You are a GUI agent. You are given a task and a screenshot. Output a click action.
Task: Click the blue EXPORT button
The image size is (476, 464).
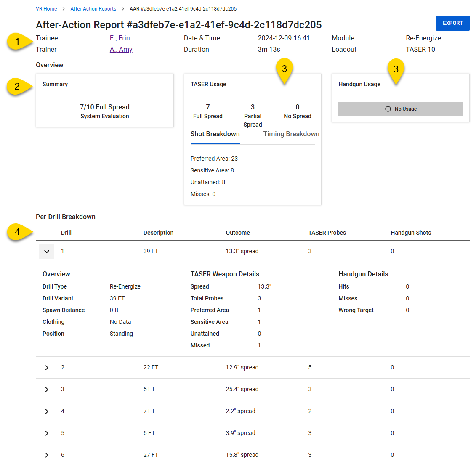point(452,23)
